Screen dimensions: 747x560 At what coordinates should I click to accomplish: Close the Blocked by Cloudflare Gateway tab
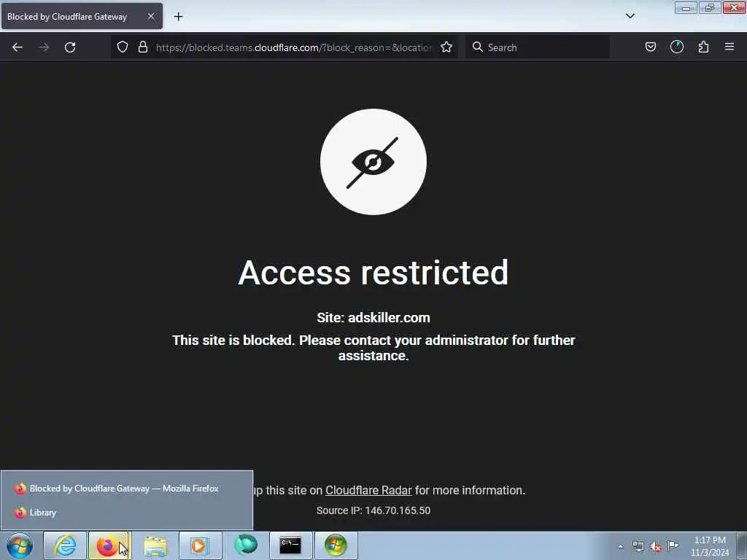pyautogui.click(x=150, y=16)
